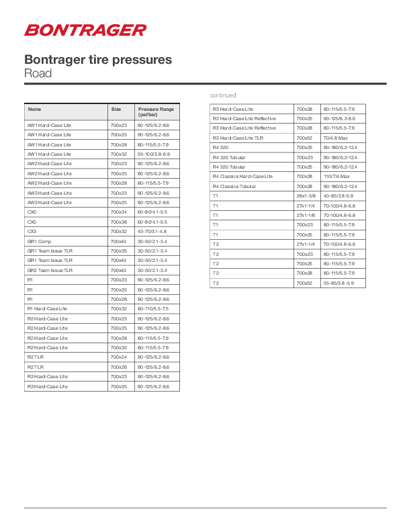
Task: Select pressure value '40-85/2.8-5.9'
Action: click(338, 195)
